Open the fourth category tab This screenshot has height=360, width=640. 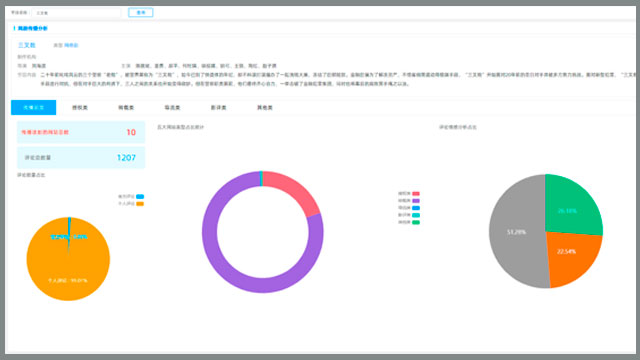tap(172, 107)
